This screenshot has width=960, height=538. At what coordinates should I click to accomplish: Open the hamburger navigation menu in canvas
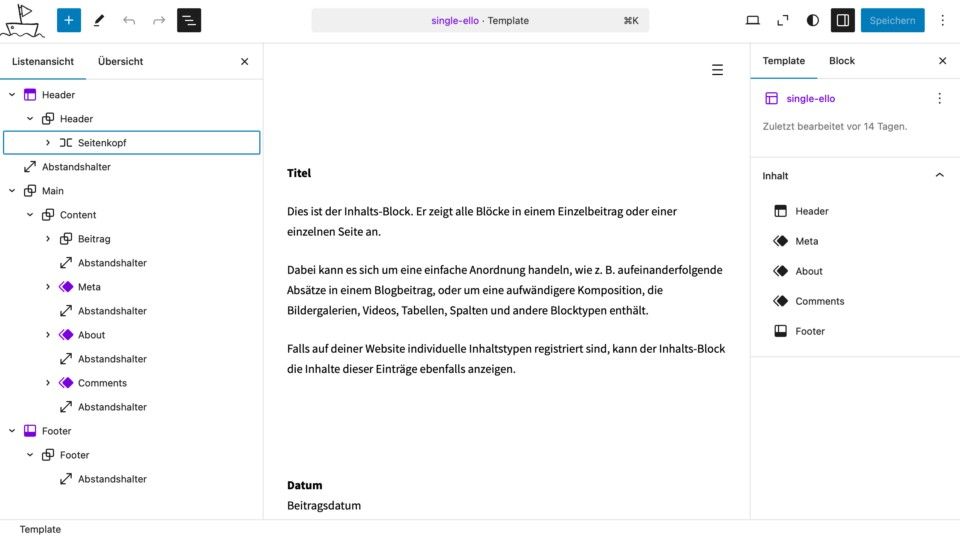(717, 70)
